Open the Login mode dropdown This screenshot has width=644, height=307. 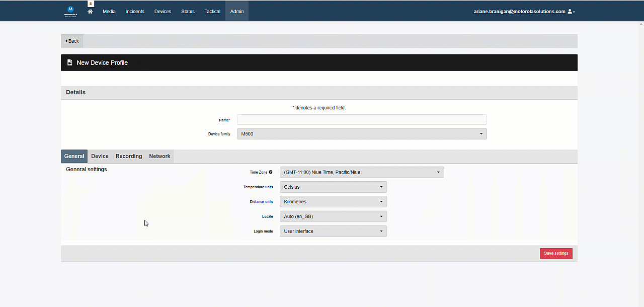(x=333, y=232)
